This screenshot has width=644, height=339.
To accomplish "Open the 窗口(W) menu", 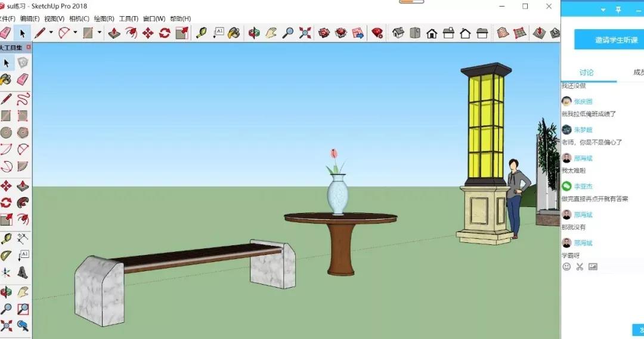I will (x=154, y=19).
